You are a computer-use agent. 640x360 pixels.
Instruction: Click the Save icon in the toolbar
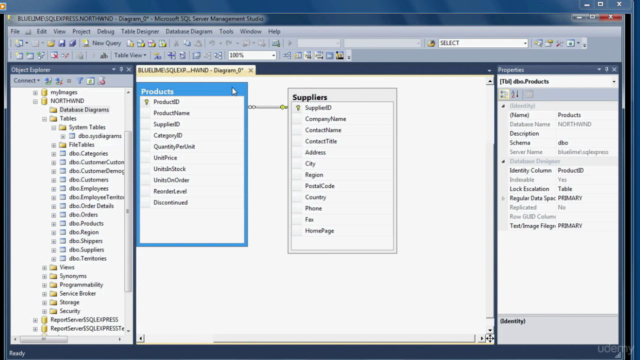tap(62, 43)
